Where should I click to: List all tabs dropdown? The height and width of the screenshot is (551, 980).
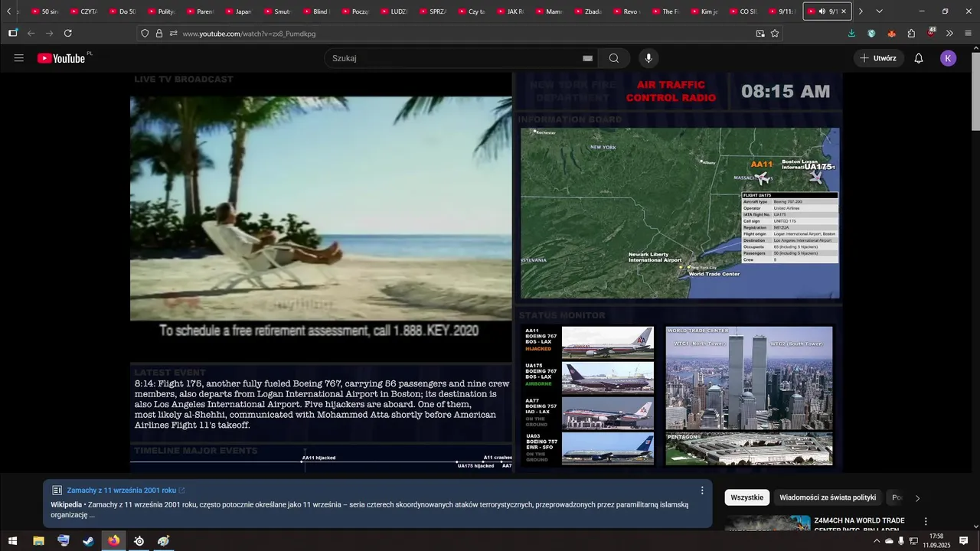(x=879, y=11)
